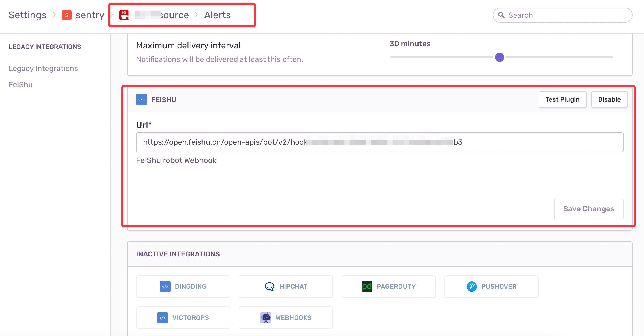This screenshot has height=336, width=644.
Task: Click the red project avatar icon in breadcrumb
Action: point(124,15)
